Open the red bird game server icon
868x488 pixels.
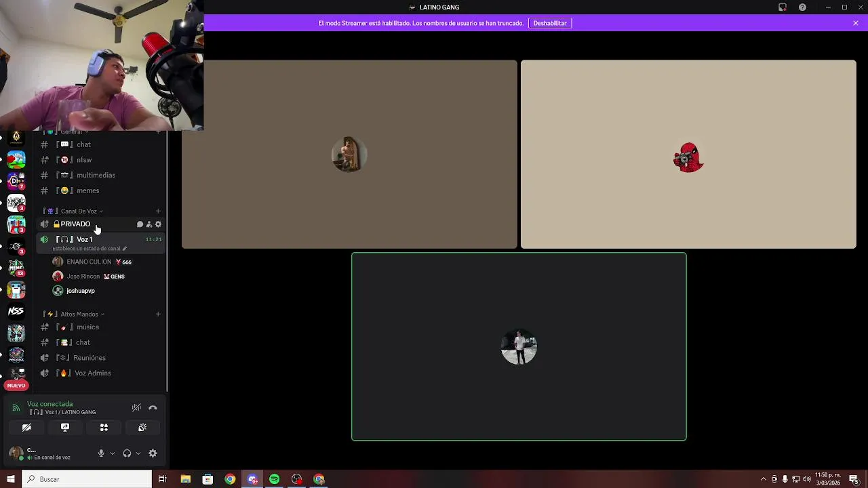(x=16, y=159)
